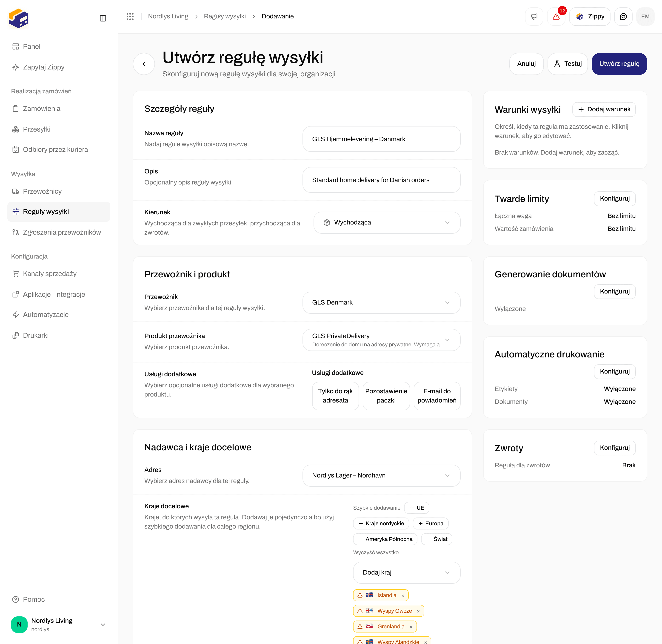Screen dimensions: 662x644
Task: Open Zgłoszenia przewoźników
Action: pos(59,232)
